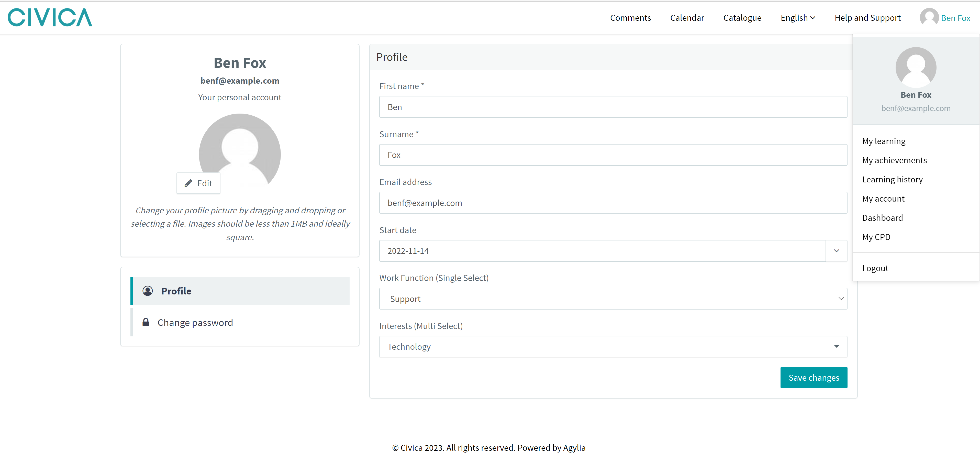Open Catalogue in the top navigation

click(x=742, y=18)
